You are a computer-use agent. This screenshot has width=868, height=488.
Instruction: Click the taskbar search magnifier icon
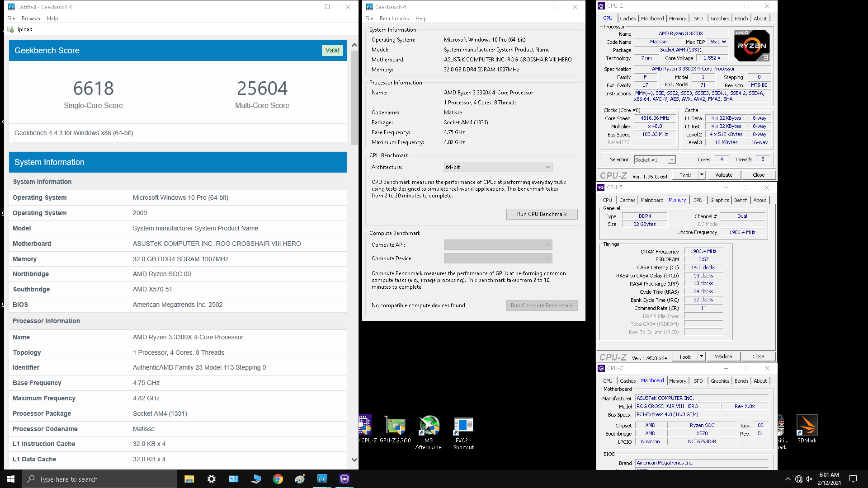(31, 479)
